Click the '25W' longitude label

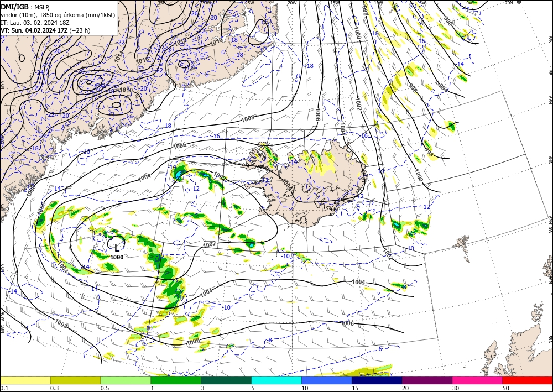click(249, 3)
